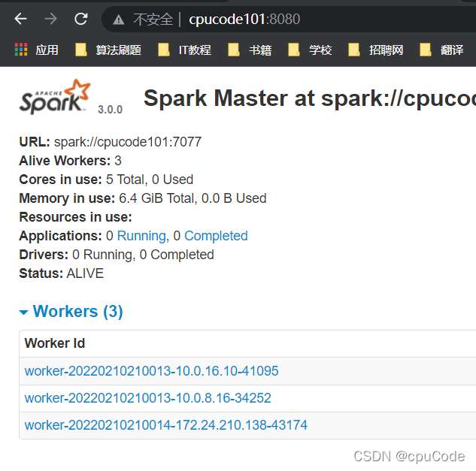Viewport: 476px width, 471px height.
Task: Select the URL spark://cpucode101:7077 text
Action: pos(128,142)
